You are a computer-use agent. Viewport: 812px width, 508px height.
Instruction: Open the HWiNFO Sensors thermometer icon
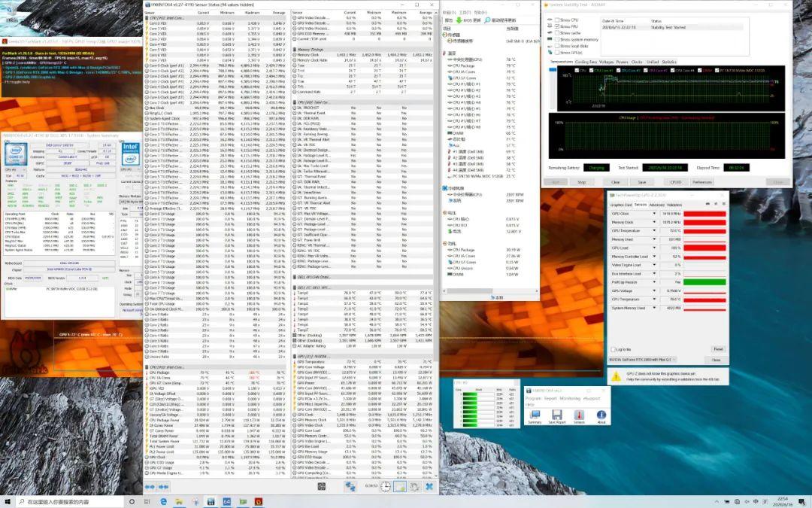(579, 415)
